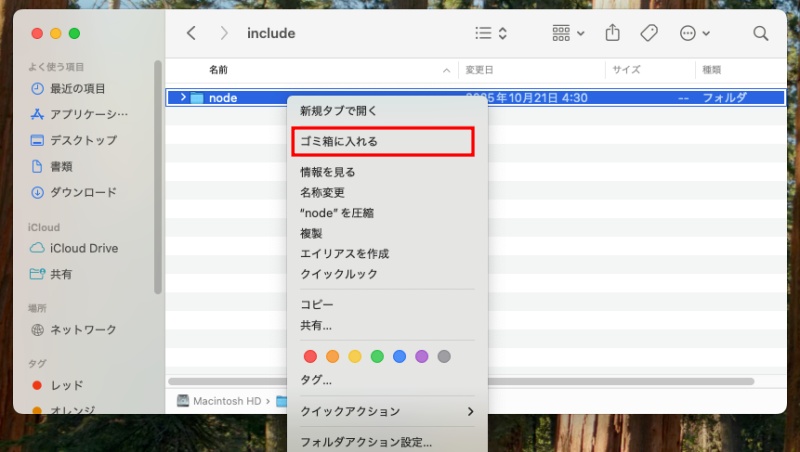The width and height of the screenshot is (800, 452).
Task: Apply the green color tag
Action: tap(377, 356)
